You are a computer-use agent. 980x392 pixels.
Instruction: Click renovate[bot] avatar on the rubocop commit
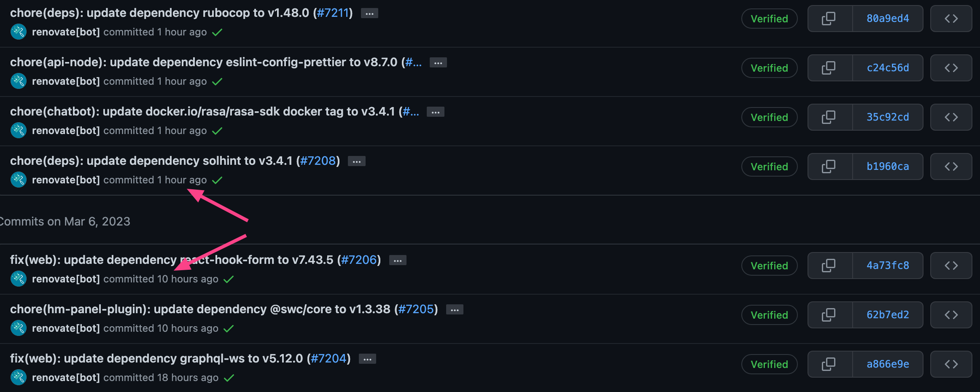point(18,31)
